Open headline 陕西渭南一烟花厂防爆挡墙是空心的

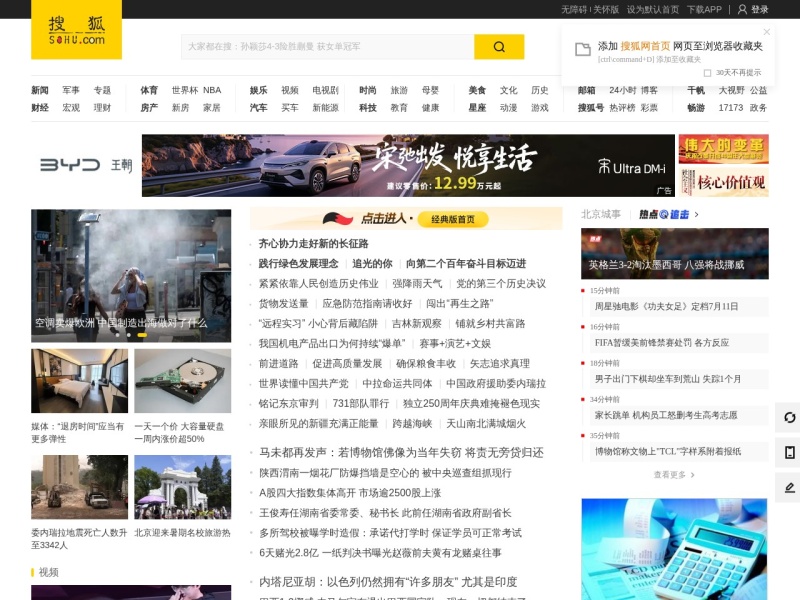click(385, 473)
